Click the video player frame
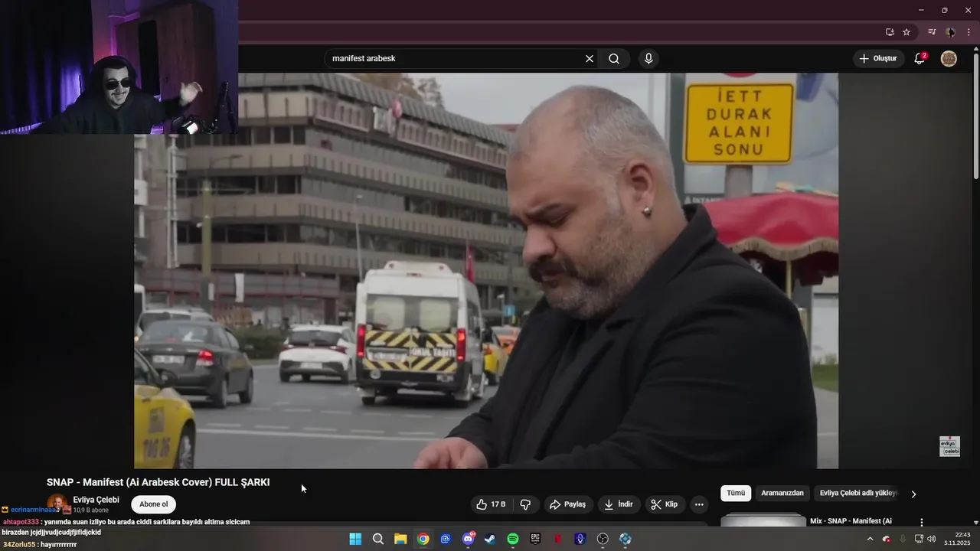Viewport: 980px width, 551px height. [486, 270]
